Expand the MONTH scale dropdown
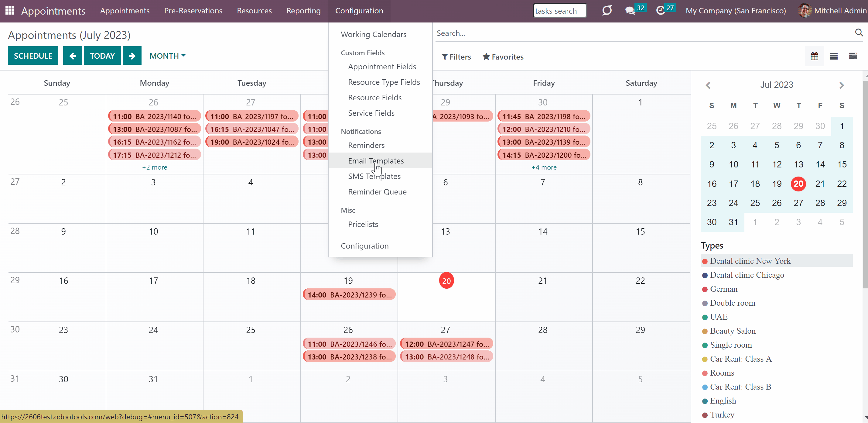868x423 pixels. [167, 56]
